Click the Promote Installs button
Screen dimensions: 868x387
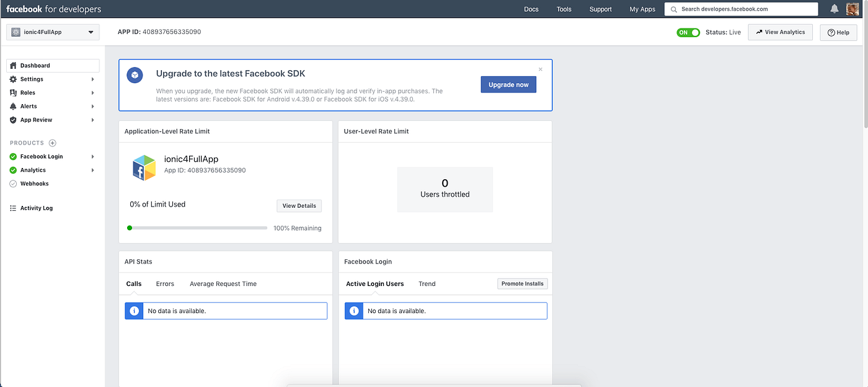(x=523, y=283)
